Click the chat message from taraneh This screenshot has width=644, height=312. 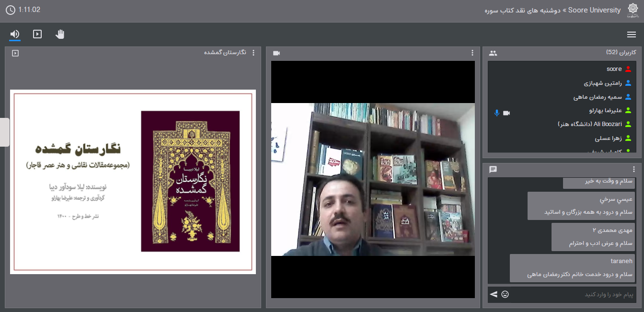coord(573,268)
